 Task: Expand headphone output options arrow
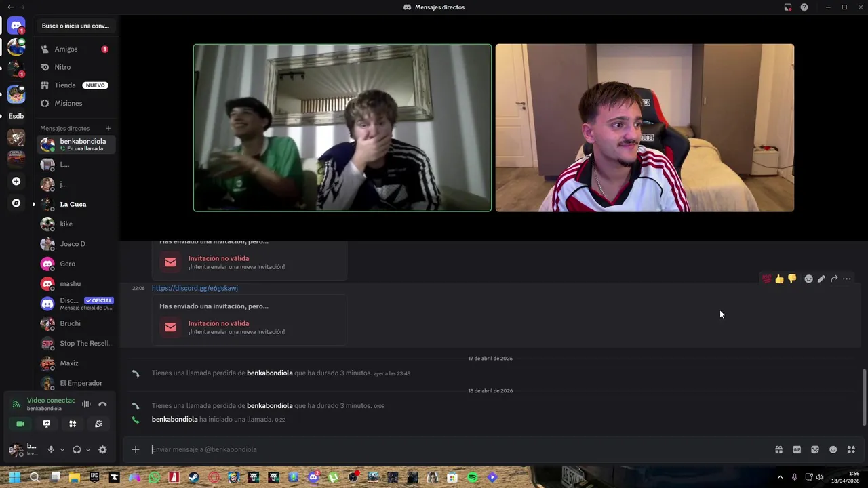(x=88, y=449)
